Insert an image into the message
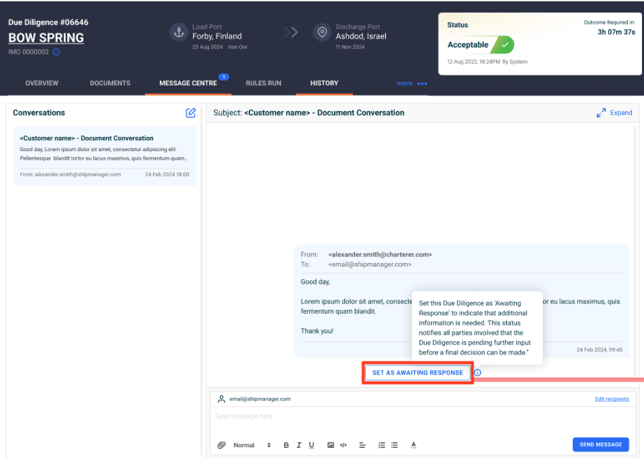Image resolution: width=644 pixels, height=458 pixels. pyautogui.click(x=330, y=445)
